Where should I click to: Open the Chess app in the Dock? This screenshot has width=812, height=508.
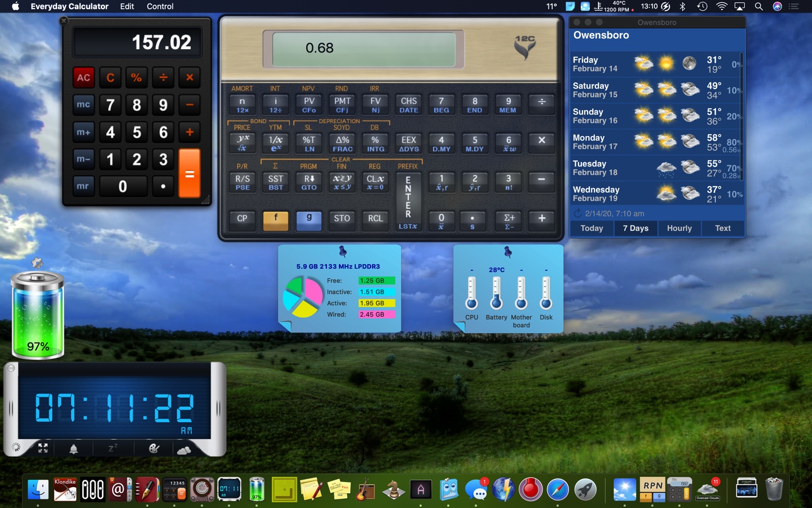pos(394,489)
